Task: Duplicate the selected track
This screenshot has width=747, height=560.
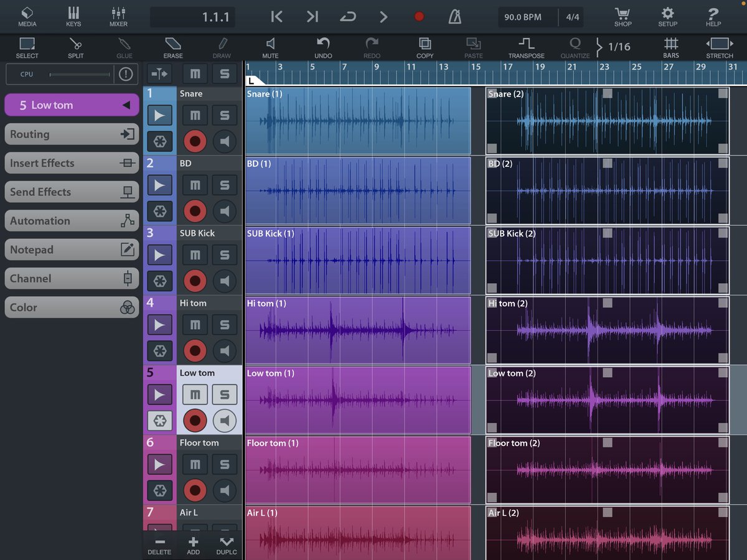Action: pyautogui.click(x=226, y=546)
